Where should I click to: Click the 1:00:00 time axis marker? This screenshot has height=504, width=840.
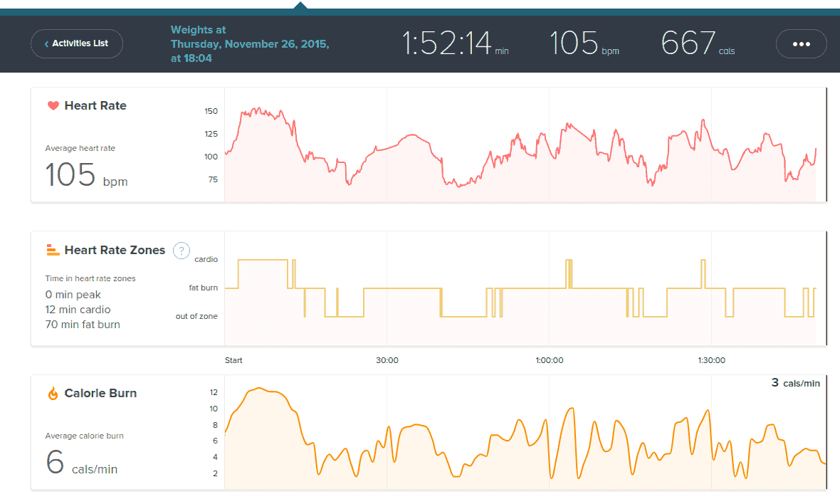tap(549, 360)
